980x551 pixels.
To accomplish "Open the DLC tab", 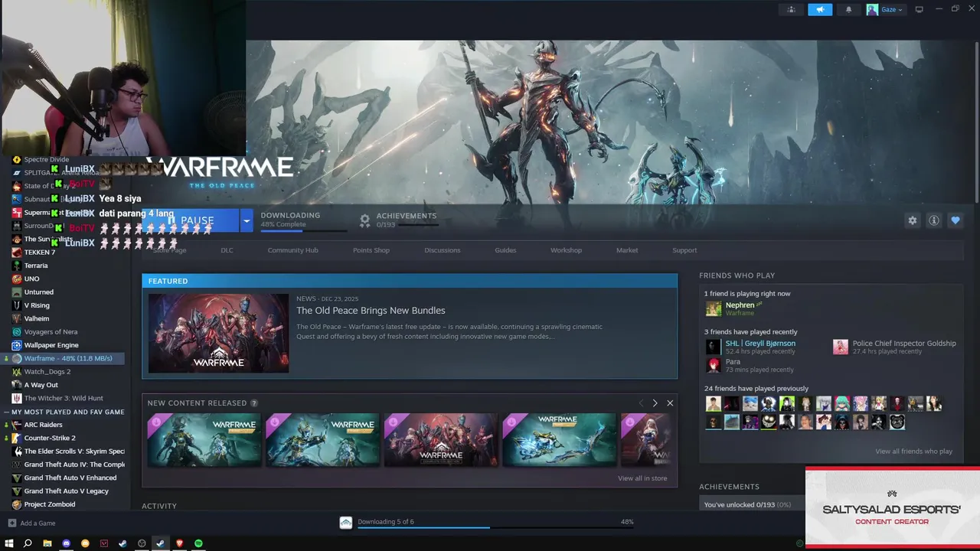I will tap(227, 250).
